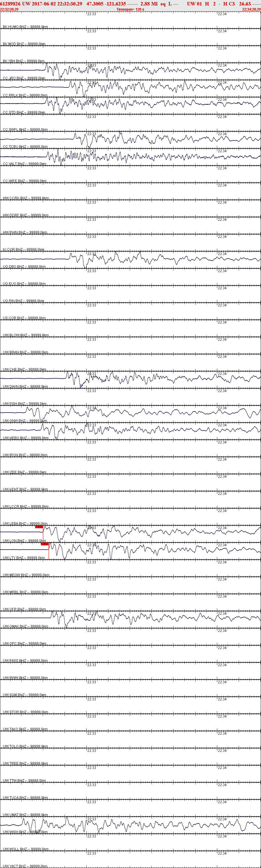Viewport: 261px width, 868px height.
Task: Select the BK MOD BHZ station label
Action: coord(24,44)
